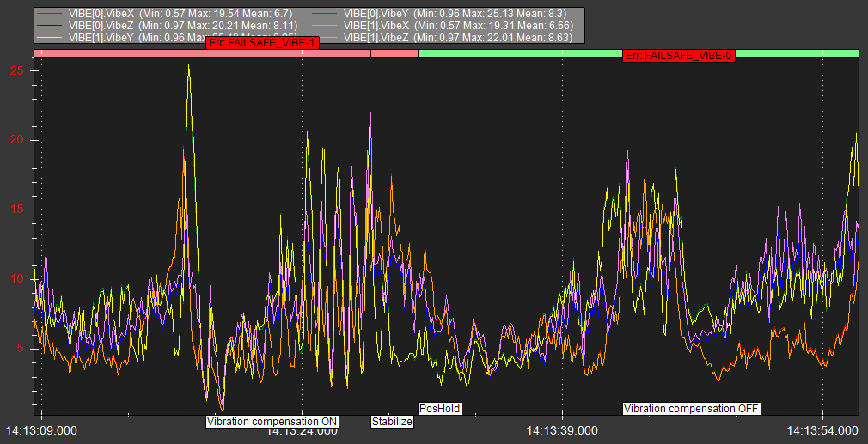868x444 pixels.
Task: Select the Err: FAILSAFE_VIBE-0 marker
Action: click(679, 55)
